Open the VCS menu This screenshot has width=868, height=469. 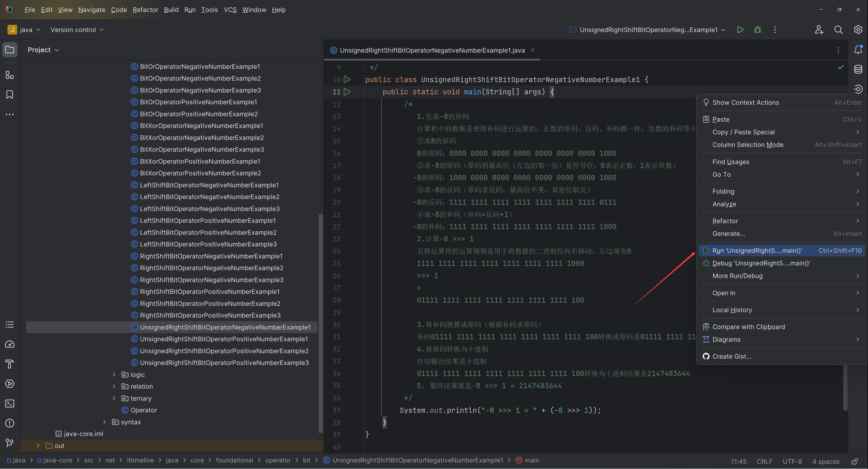tap(230, 10)
